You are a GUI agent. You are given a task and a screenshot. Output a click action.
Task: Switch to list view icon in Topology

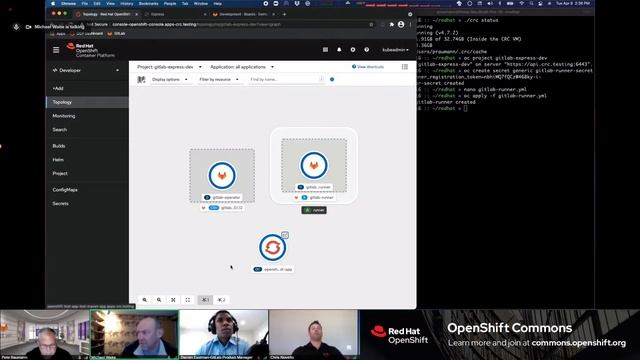404,67
